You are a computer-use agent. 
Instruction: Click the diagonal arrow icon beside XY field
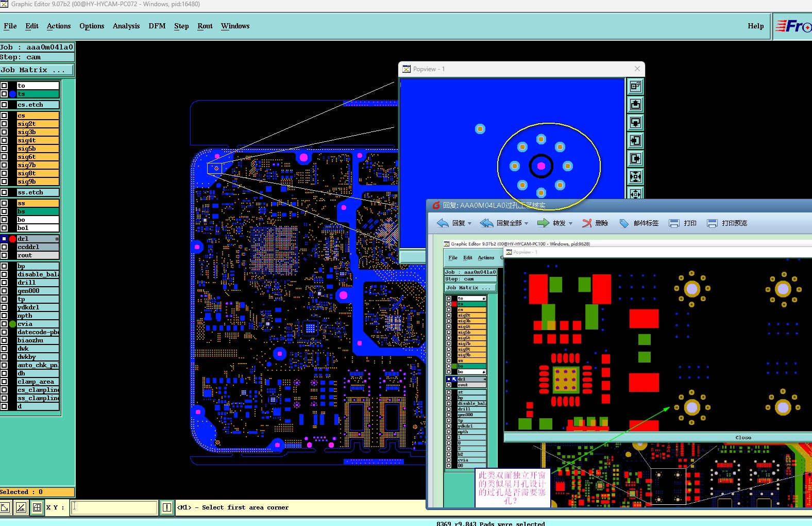(x=5, y=507)
